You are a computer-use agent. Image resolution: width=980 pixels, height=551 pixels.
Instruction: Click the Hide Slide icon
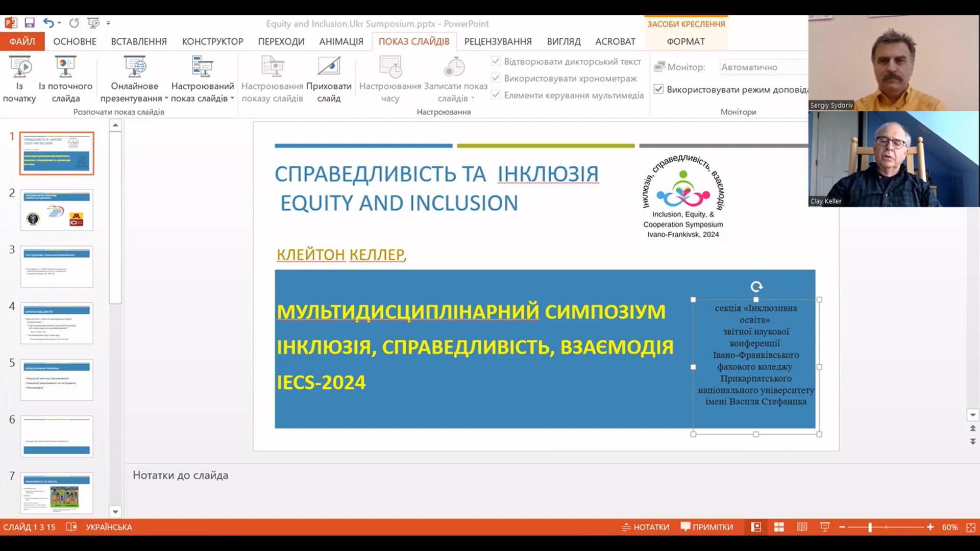329,67
